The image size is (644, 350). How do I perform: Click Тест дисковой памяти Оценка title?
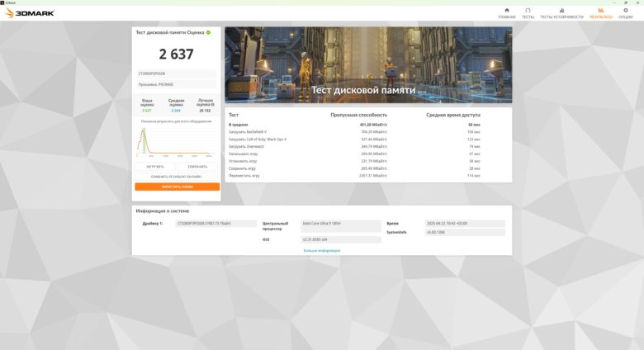click(169, 32)
